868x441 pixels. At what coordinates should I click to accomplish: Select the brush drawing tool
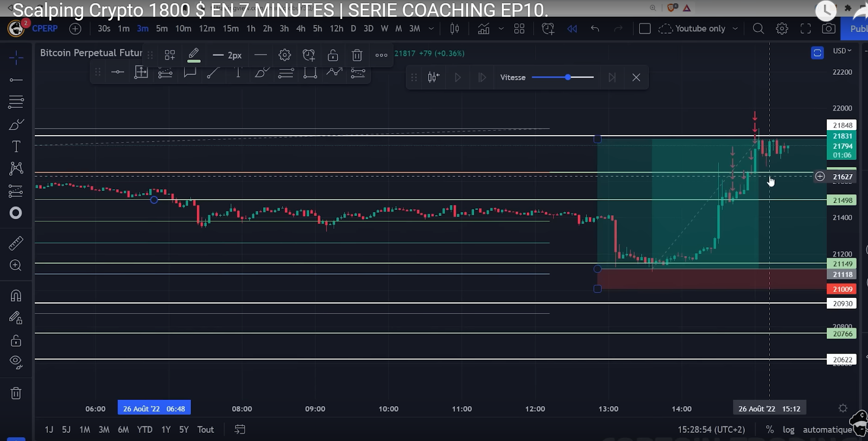pos(16,125)
